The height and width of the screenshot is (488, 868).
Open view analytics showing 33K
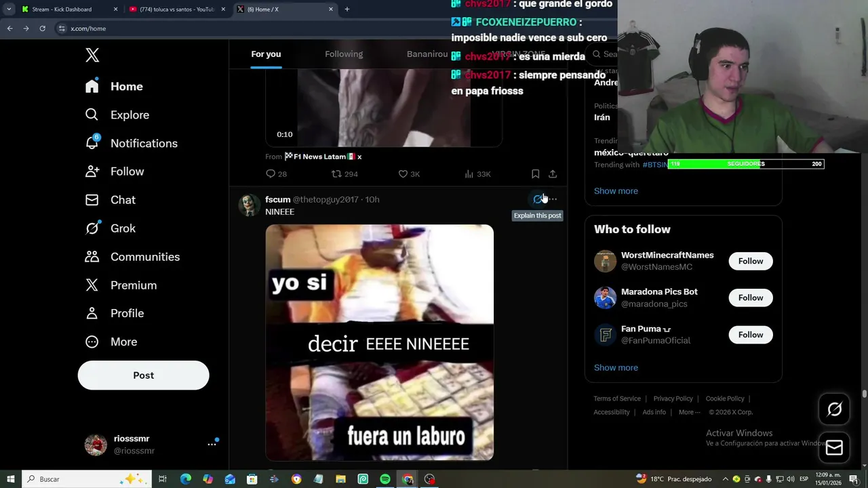click(477, 174)
